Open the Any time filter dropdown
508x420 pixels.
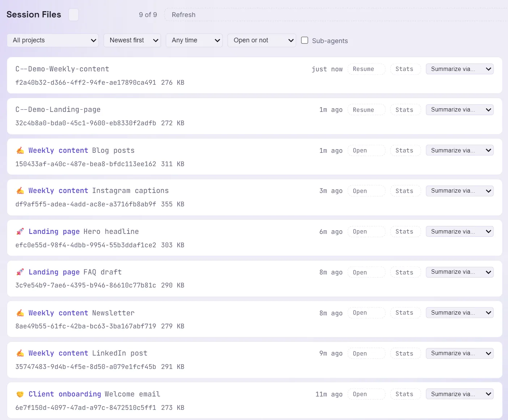(x=194, y=40)
